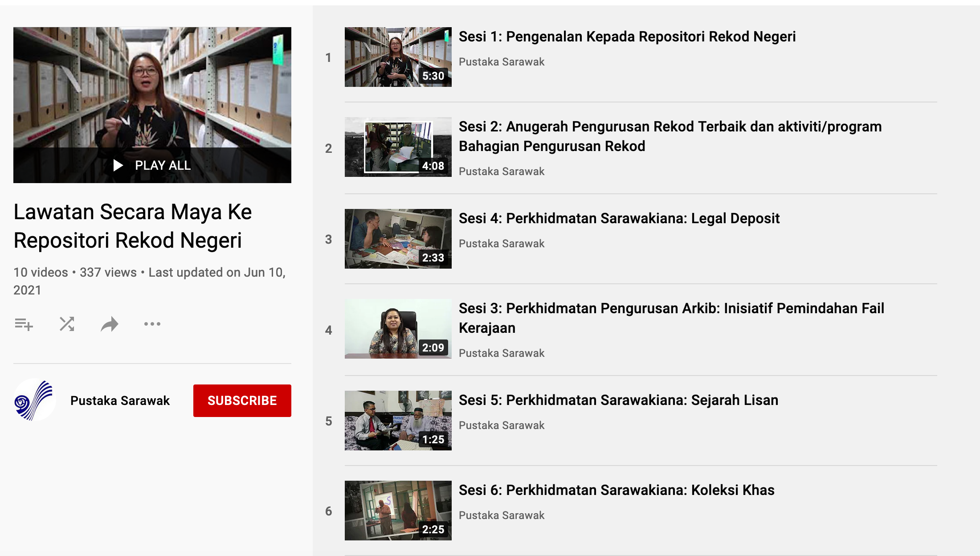Click the 1:25 duration badge
The width and height of the screenshot is (980, 556).
pyautogui.click(x=433, y=440)
